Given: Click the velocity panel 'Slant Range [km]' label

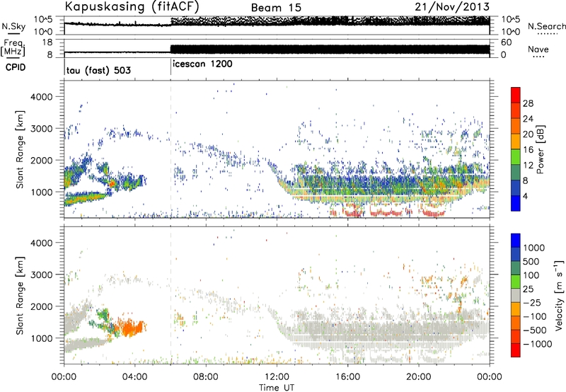Looking at the screenshot, I should click(x=20, y=295).
